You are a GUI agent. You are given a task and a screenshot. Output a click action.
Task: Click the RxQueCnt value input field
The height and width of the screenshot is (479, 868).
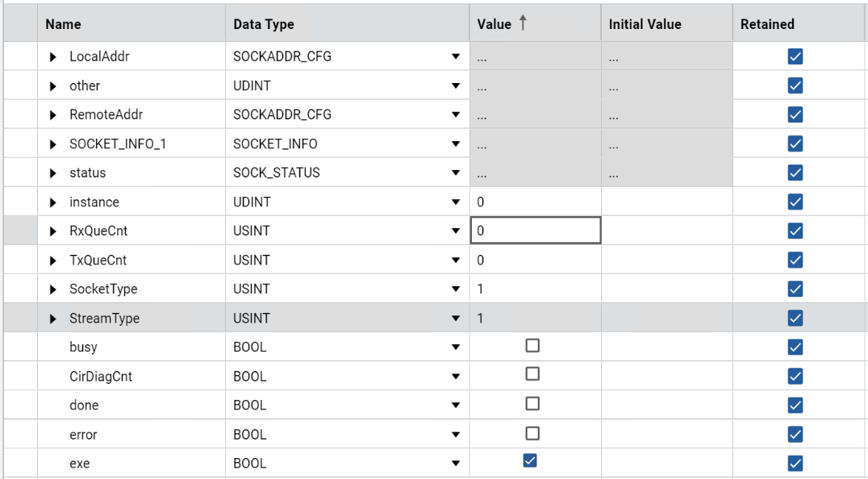tap(536, 231)
